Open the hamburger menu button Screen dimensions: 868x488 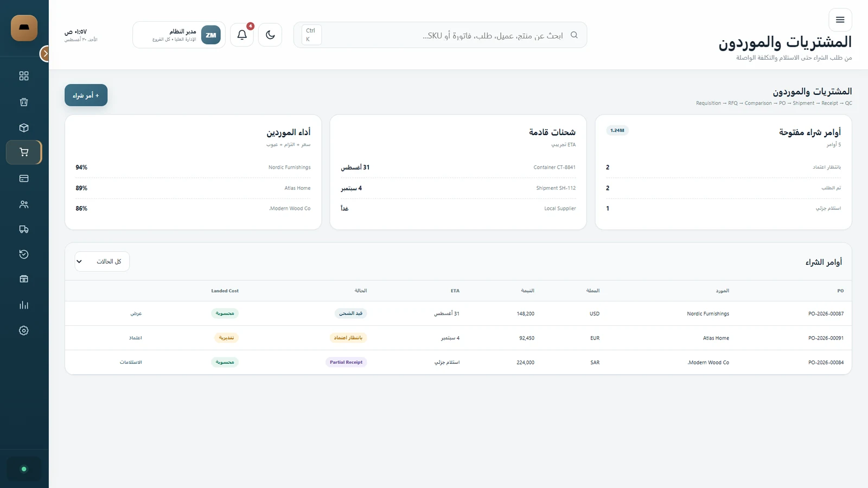coord(840,20)
